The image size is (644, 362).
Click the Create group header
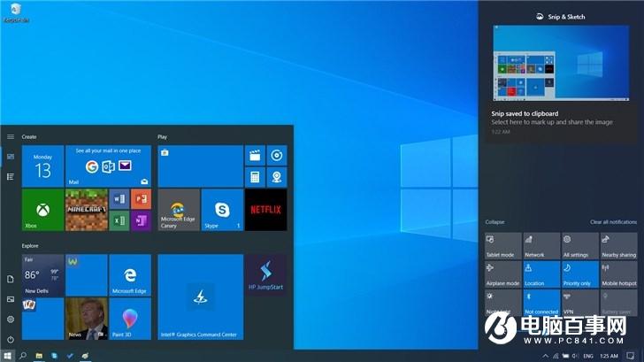pos(29,137)
